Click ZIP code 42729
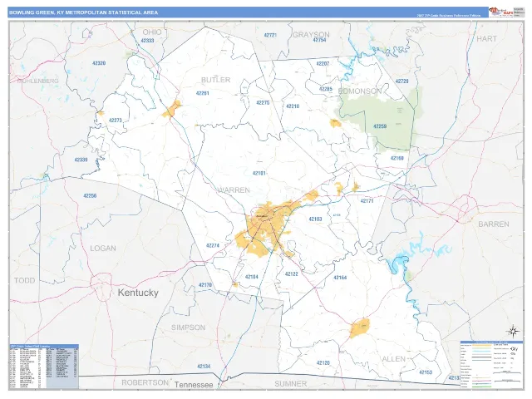The image size is (532, 399). (402, 81)
